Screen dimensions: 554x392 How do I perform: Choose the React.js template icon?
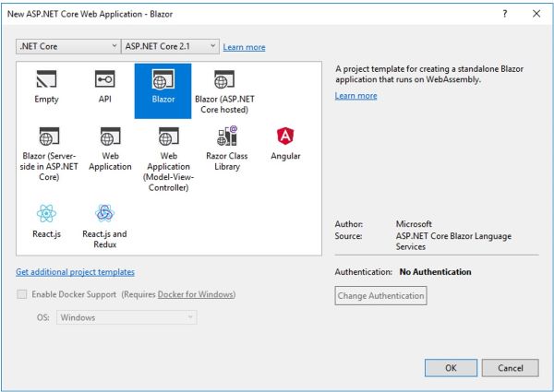coord(46,213)
